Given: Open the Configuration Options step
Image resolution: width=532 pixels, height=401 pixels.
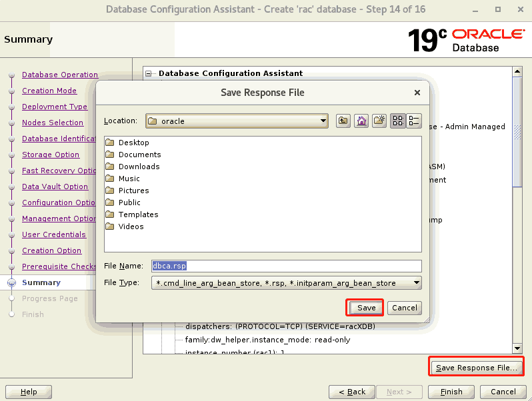Looking at the screenshot, I should pyautogui.click(x=59, y=202).
